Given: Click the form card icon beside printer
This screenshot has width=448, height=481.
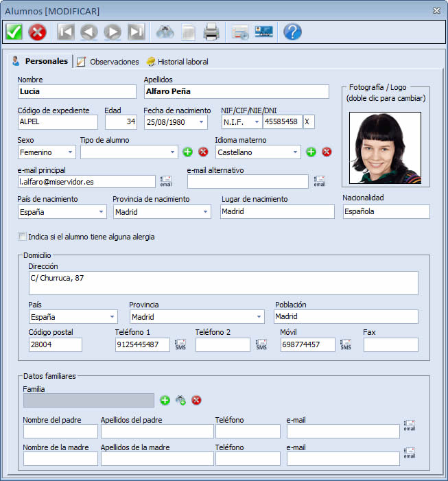Looking at the screenshot, I should [x=240, y=32].
